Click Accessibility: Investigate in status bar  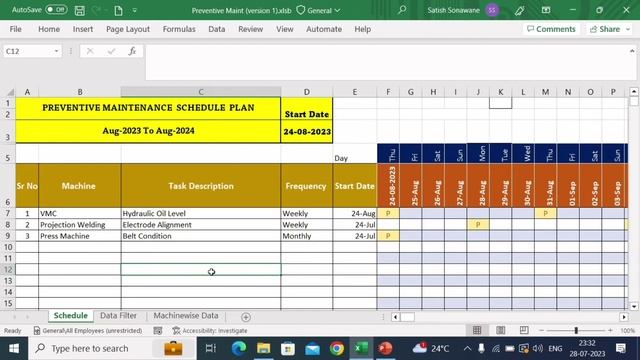pyautogui.click(x=210, y=331)
